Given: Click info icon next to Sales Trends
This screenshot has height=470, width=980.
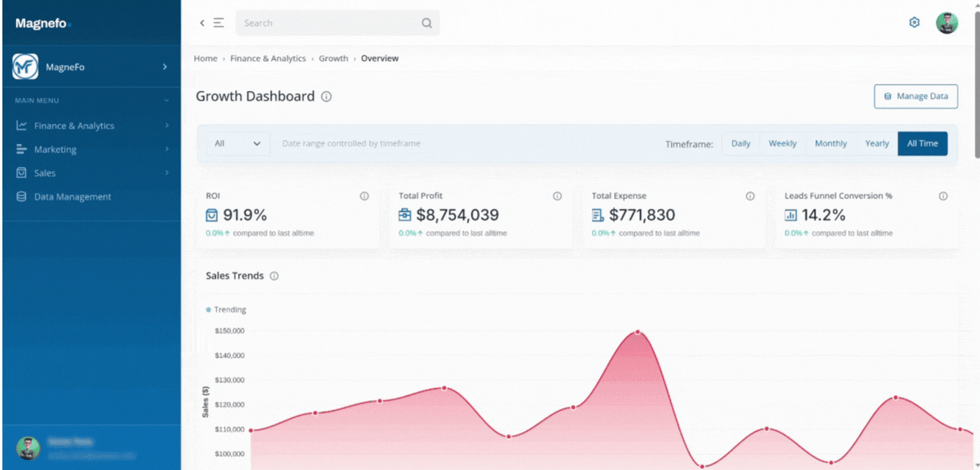Looking at the screenshot, I should pyautogui.click(x=274, y=276).
